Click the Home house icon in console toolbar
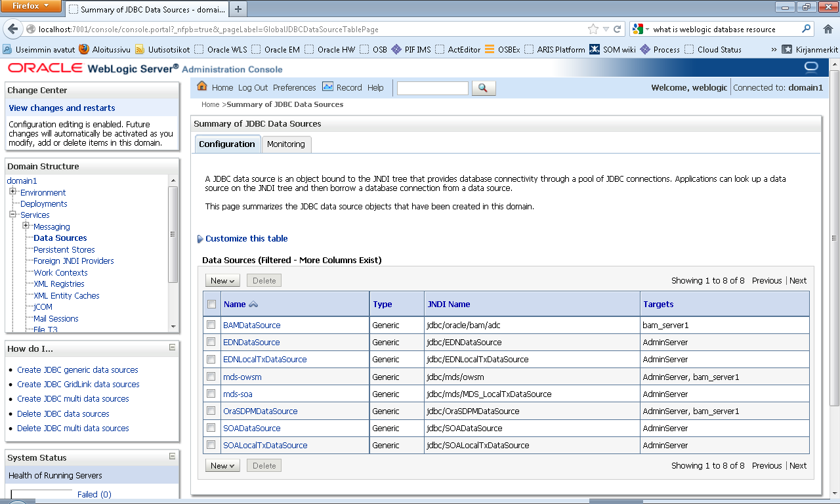Screen dimensions: 840x504 [x=203, y=87]
